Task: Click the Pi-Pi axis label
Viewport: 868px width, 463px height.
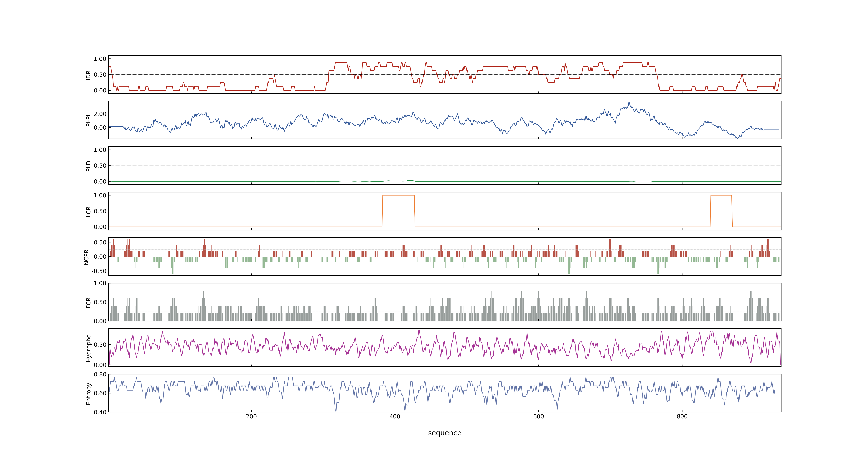Action: coord(88,120)
